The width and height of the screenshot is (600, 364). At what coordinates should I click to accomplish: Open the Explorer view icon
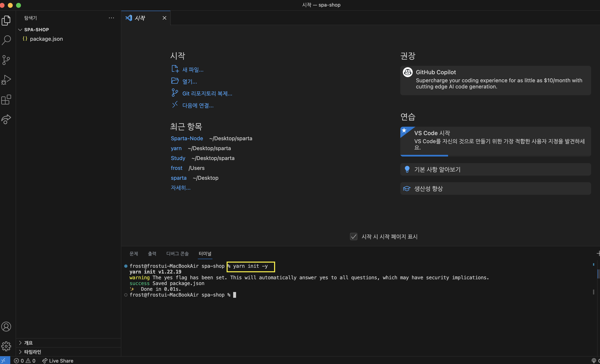pos(6,20)
